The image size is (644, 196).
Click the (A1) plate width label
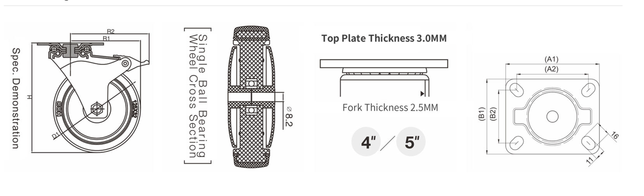point(551,59)
